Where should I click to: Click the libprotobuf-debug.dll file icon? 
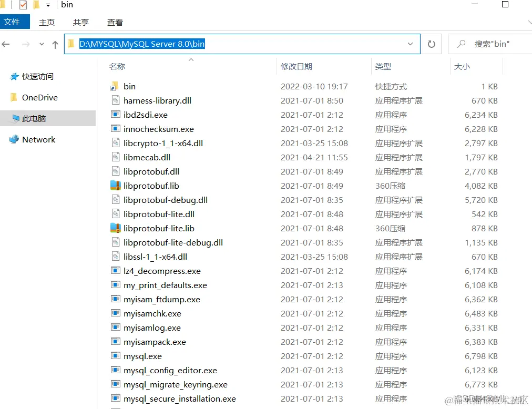click(x=115, y=200)
